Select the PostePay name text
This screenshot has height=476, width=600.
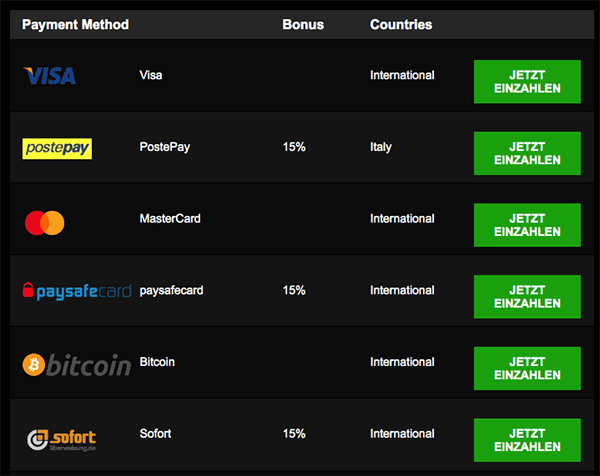[x=165, y=147]
